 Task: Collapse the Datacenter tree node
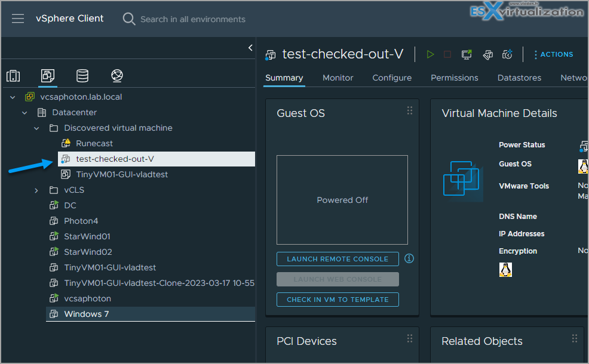point(25,113)
